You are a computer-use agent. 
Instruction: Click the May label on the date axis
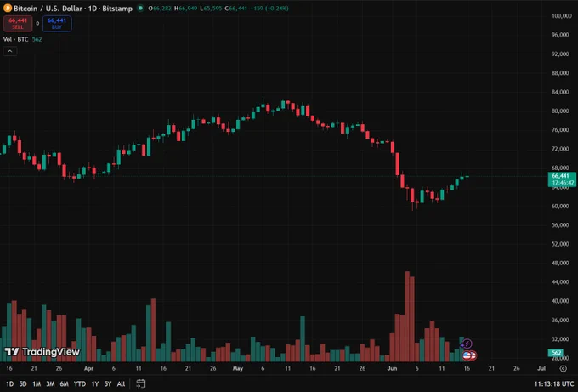click(238, 368)
